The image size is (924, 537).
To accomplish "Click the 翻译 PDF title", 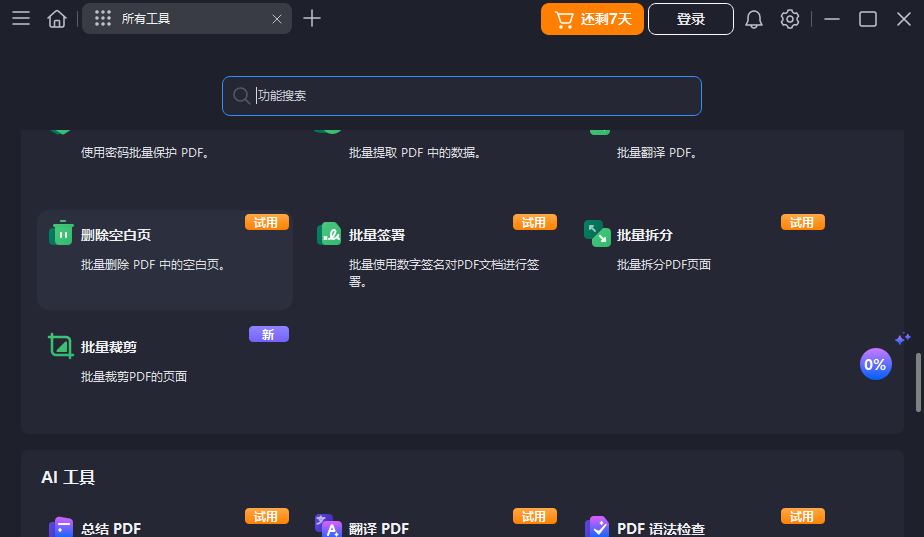I will tap(379, 529).
